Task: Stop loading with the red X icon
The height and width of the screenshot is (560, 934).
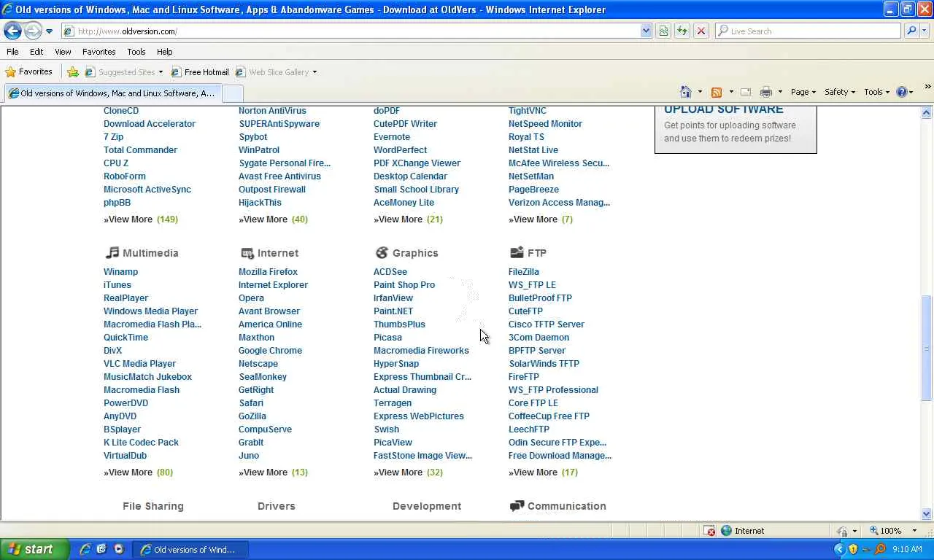Action: [x=701, y=31]
